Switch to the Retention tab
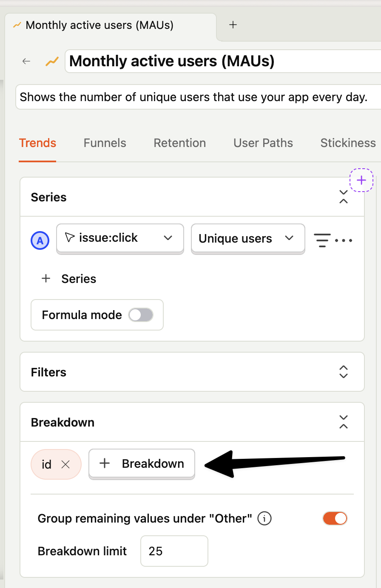 [180, 143]
